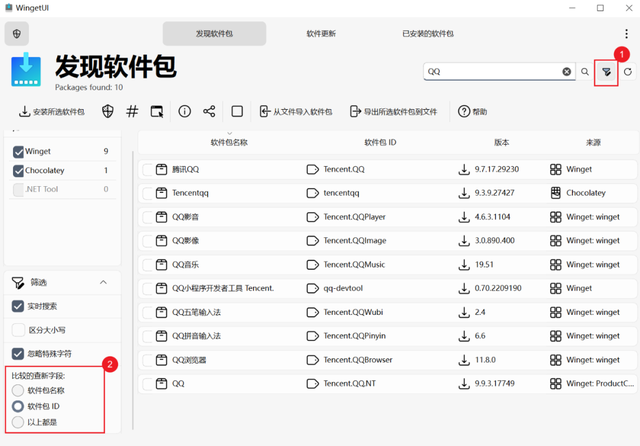Tick the checkbox of the QQ影音 row
The height and width of the screenshot is (446, 640).
point(147,217)
